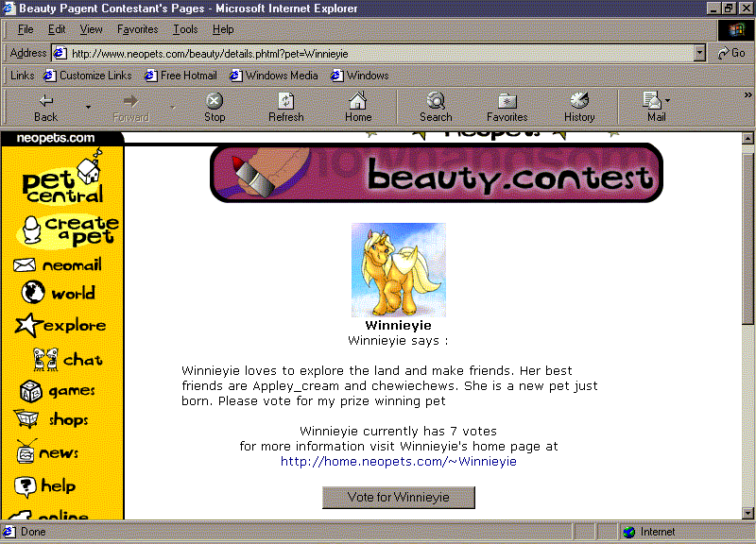Open the Mail dropdown arrow

[668, 101]
